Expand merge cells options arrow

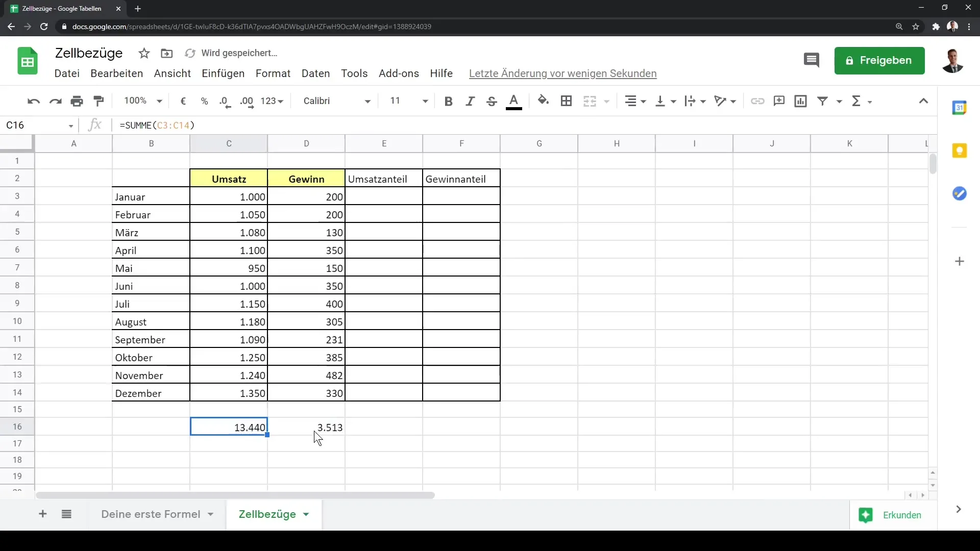607,102
